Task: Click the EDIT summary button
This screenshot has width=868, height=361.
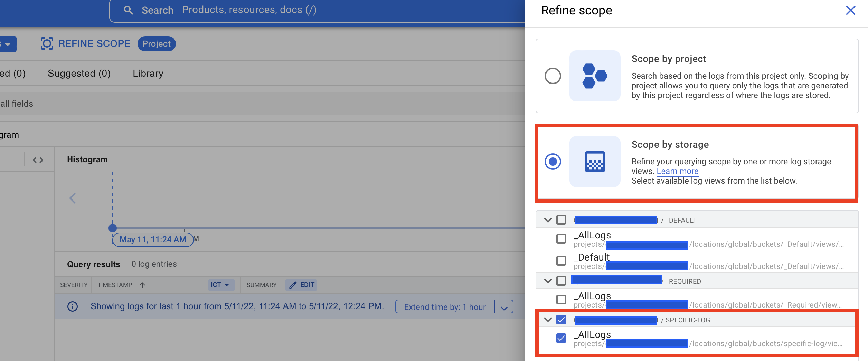Action: point(301,285)
